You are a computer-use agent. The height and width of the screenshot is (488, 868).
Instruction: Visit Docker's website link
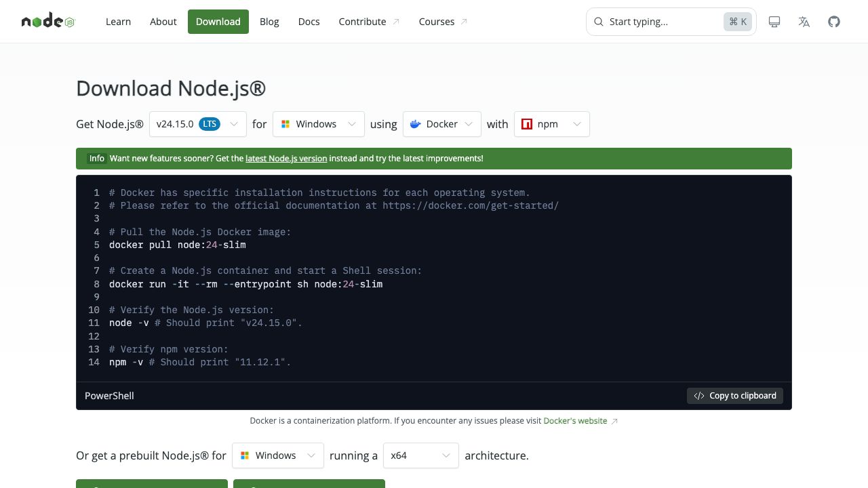point(575,421)
